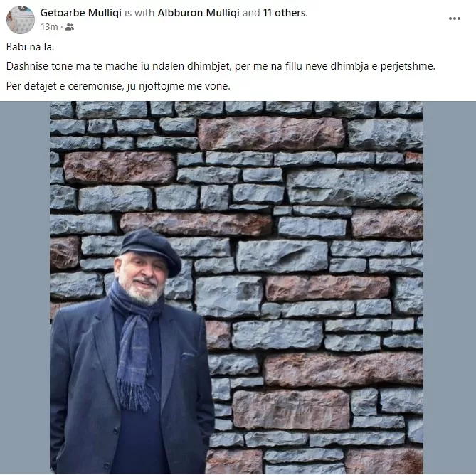This screenshot has height=475, width=476.
Task: Click the man's dark flat cap
Action: tap(151, 250)
